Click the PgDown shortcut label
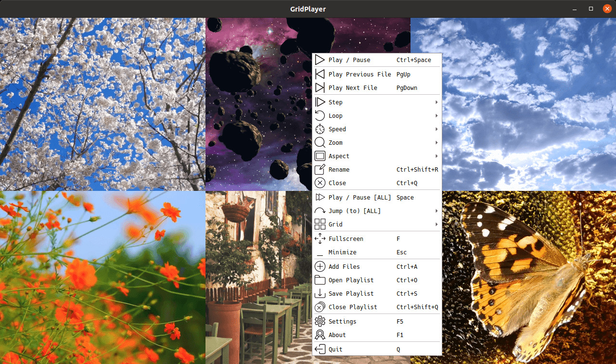The width and height of the screenshot is (616, 364). click(x=407, y=88)
